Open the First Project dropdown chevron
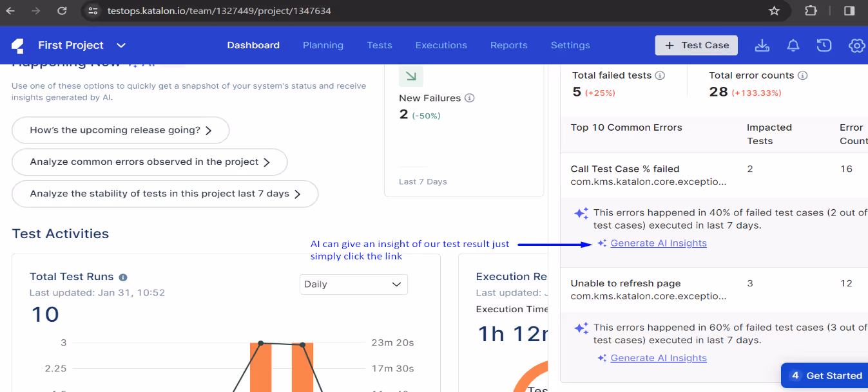Screen dimensions: 868x392 [x=121, y=45]
